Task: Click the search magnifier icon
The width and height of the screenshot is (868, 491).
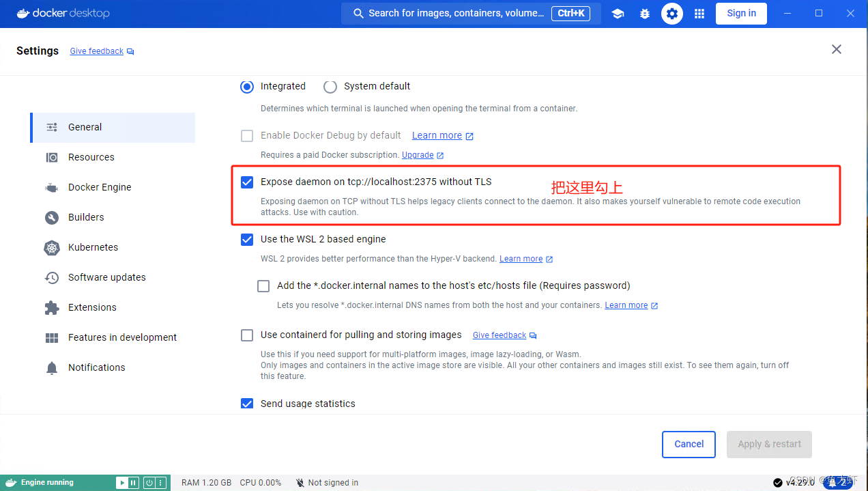Action: click(358, 13)
